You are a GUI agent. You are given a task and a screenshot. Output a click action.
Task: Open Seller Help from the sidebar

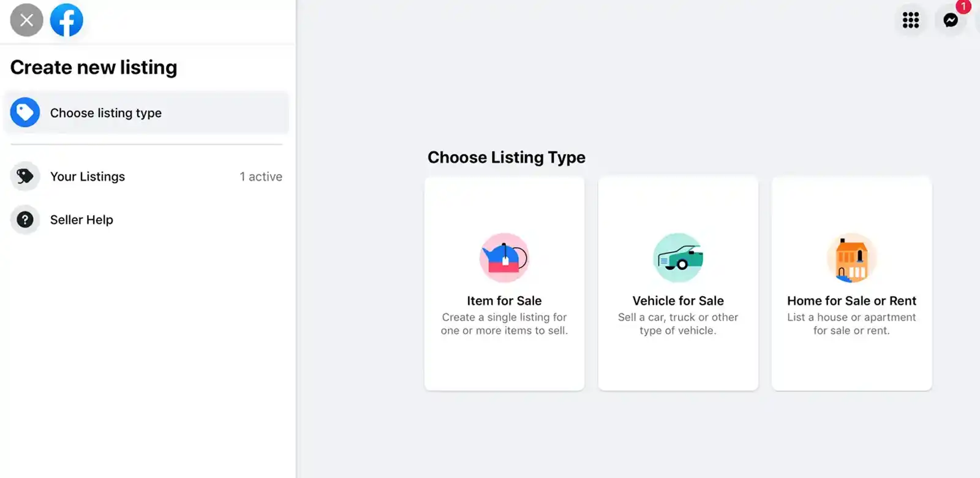click(81, 219)
